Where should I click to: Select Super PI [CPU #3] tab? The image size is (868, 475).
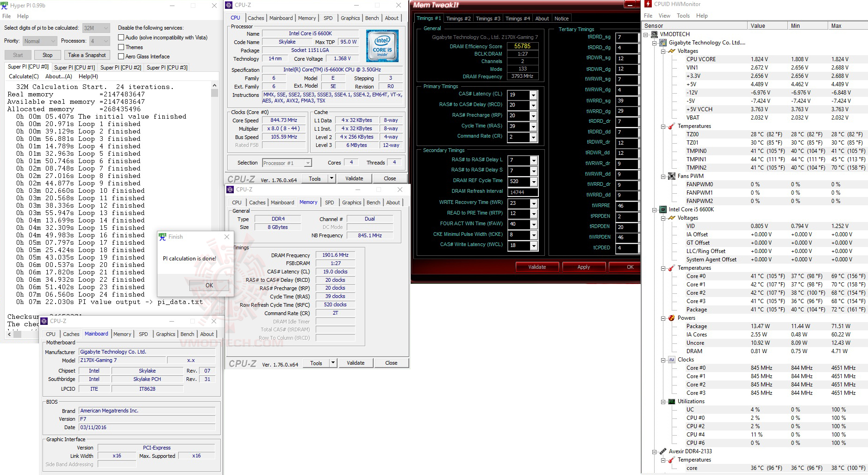point(167,68)
